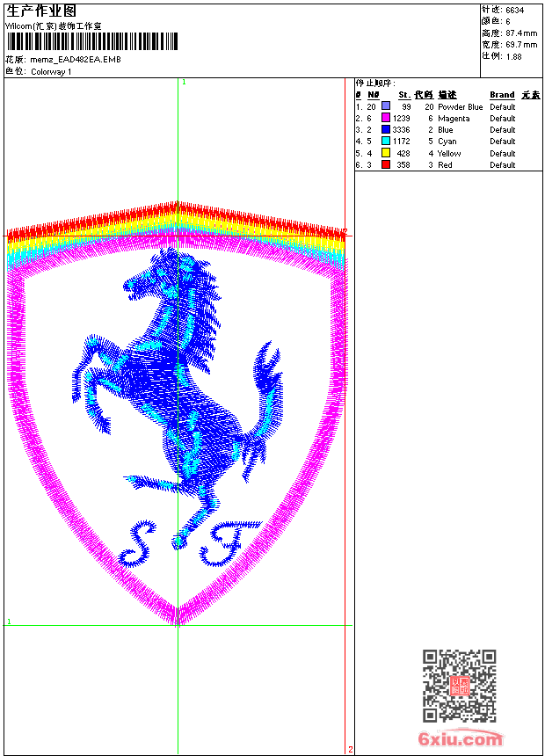The width and height of the screenshot is (545, 756).
Task: Click stitch count '99' in the Powder Blue row
Action: (x=406, y=106)
